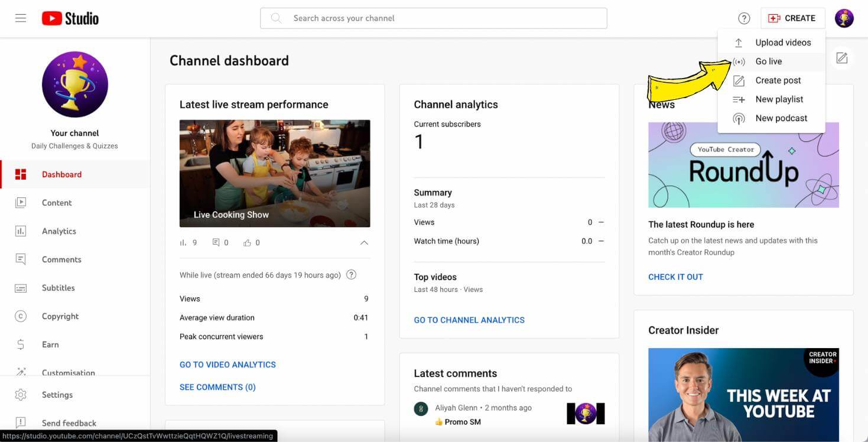The height and width of the screenshot is (442, 868).
Task: Click the 'Peak concurrent viewers' row
Action: pos(274,337)
